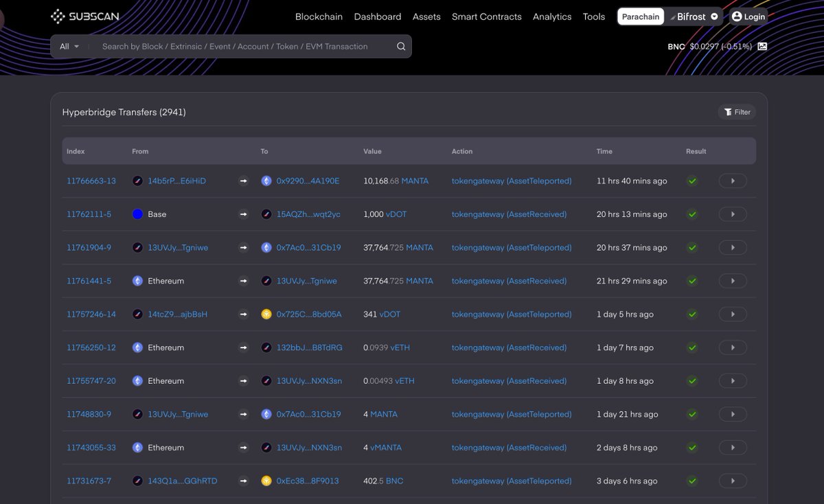824x504 pixels.
Task: Select the Parachain toggle button
Action: [x=641, y=16]
